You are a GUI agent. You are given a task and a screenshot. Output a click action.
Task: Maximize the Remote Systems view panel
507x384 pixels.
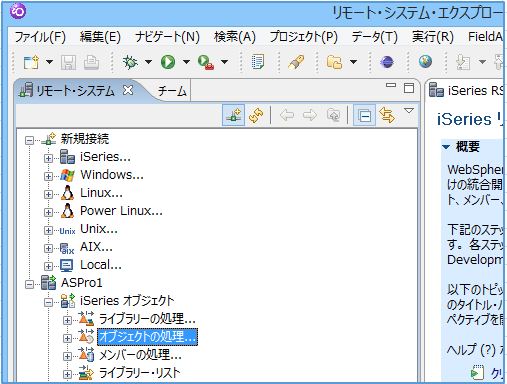coord(409,88)
